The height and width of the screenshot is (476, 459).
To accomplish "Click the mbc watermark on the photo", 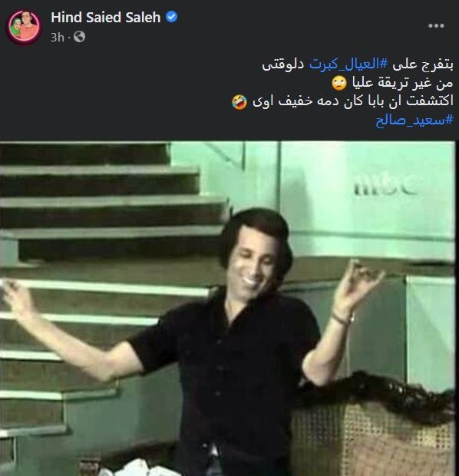I will pos(385,184).
